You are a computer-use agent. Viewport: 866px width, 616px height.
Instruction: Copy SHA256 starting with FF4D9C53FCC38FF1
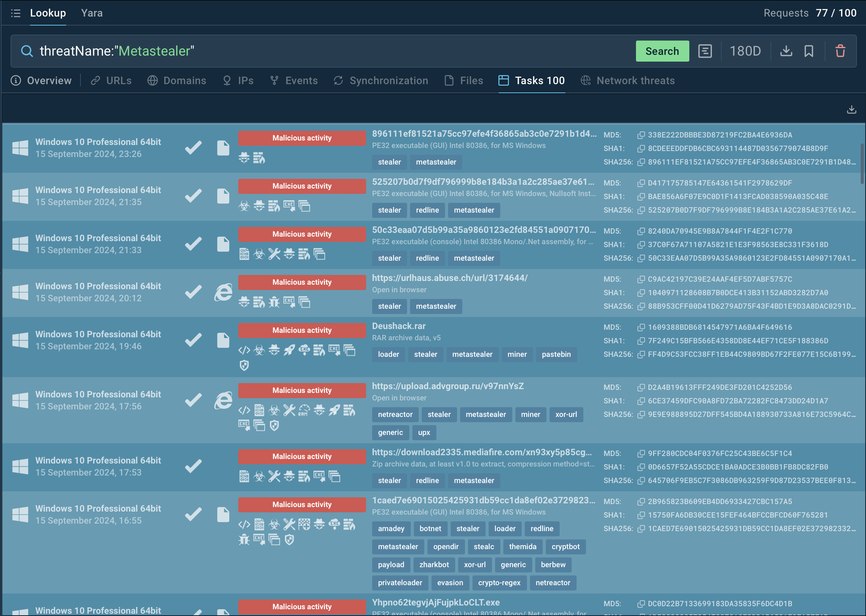pos(641,355)
